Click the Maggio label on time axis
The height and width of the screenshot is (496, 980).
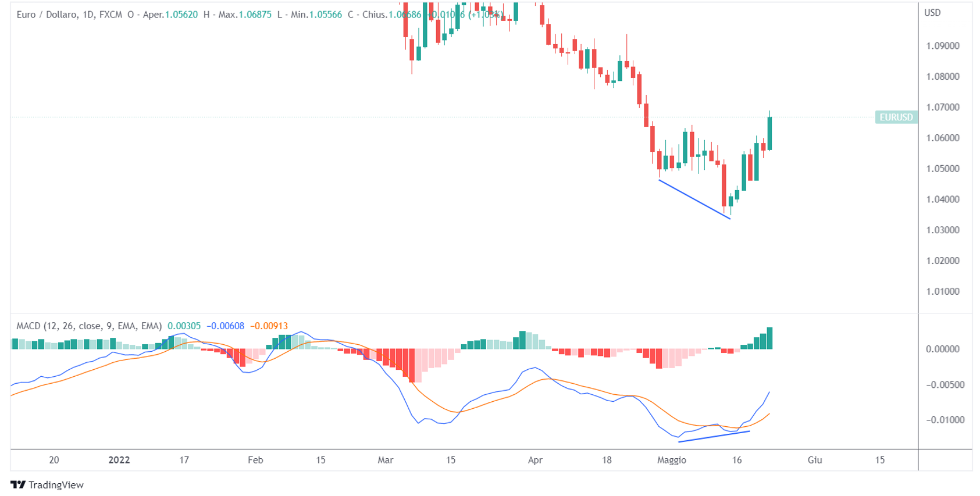[x=671, y=460]
